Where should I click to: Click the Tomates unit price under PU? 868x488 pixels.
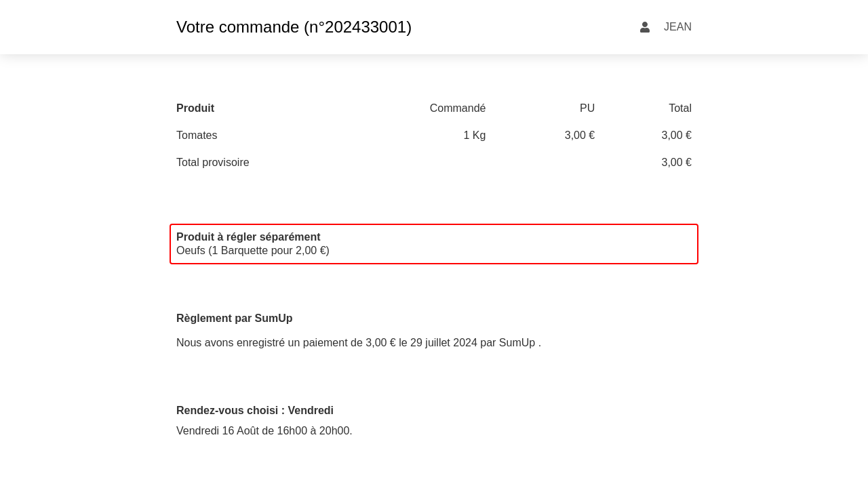click(579, 136)
